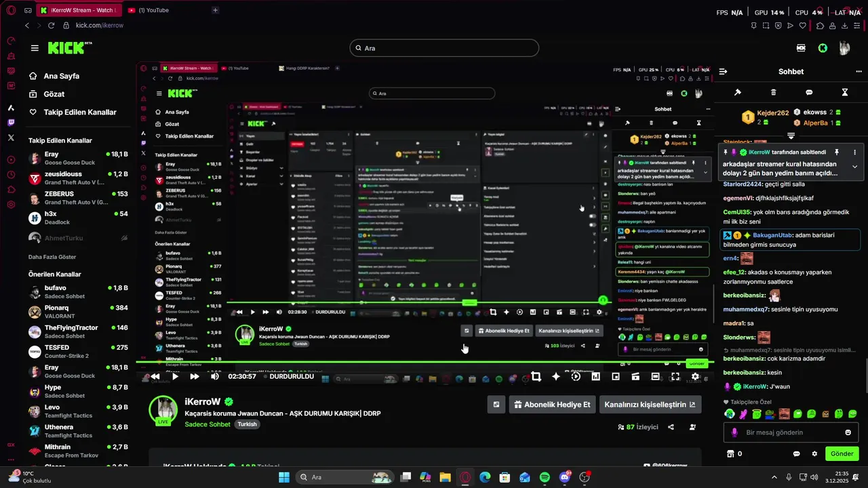
Task: Open the Sadece Sohbet category link
Action: point(208,424)
